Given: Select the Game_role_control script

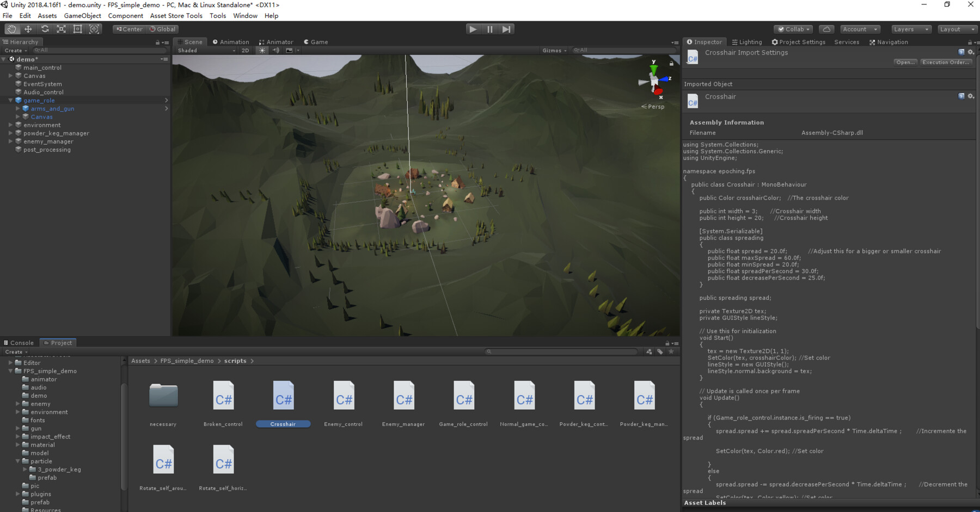Looking at the screenshot, I should click(x=464, y=403).
